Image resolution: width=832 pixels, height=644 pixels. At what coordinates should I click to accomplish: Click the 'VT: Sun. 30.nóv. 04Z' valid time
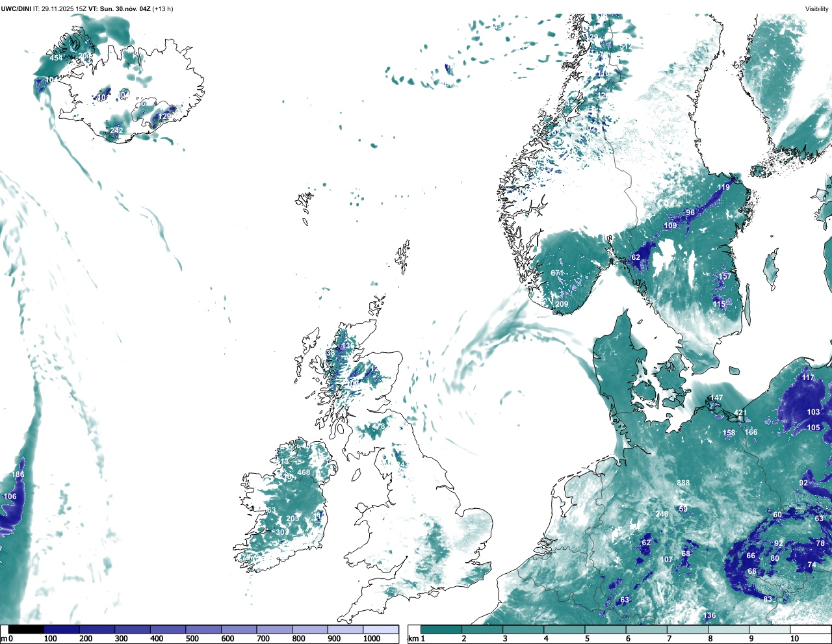pyautogui.click(x=119, y=8)
